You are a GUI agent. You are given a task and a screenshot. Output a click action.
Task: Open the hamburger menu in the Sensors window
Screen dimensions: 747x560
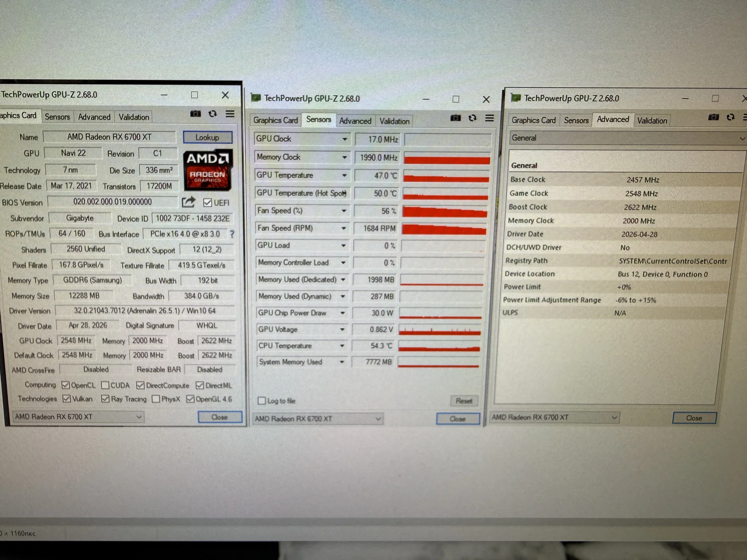[489, 118]
